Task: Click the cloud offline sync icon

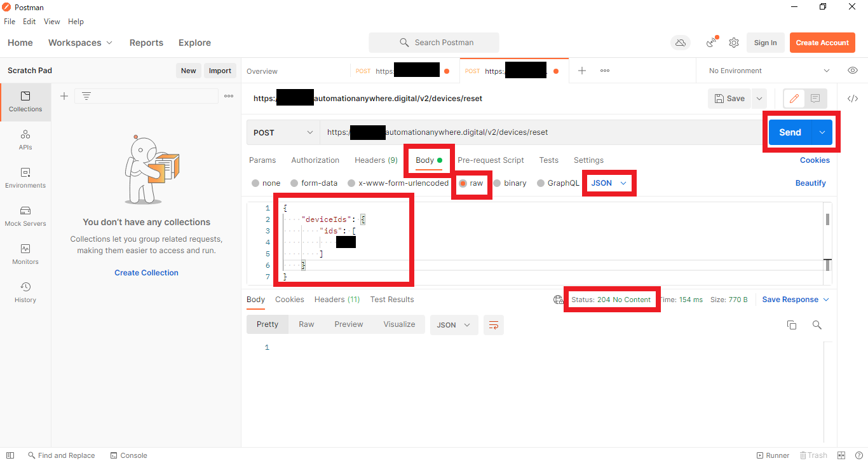Action: (x=681, y=43)
